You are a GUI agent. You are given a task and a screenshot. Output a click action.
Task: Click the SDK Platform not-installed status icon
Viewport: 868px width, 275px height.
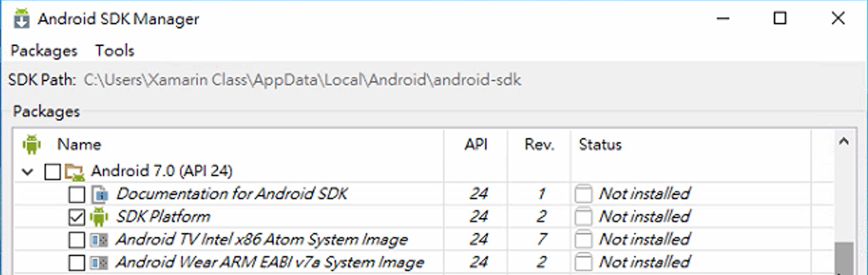pos(583,217)
